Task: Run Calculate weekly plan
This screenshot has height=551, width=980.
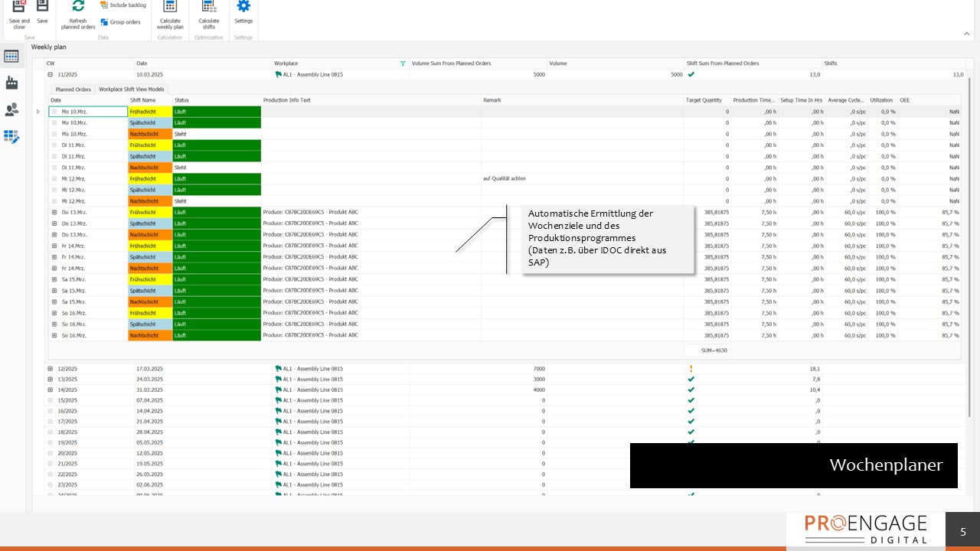Action: tap(169, 15)
